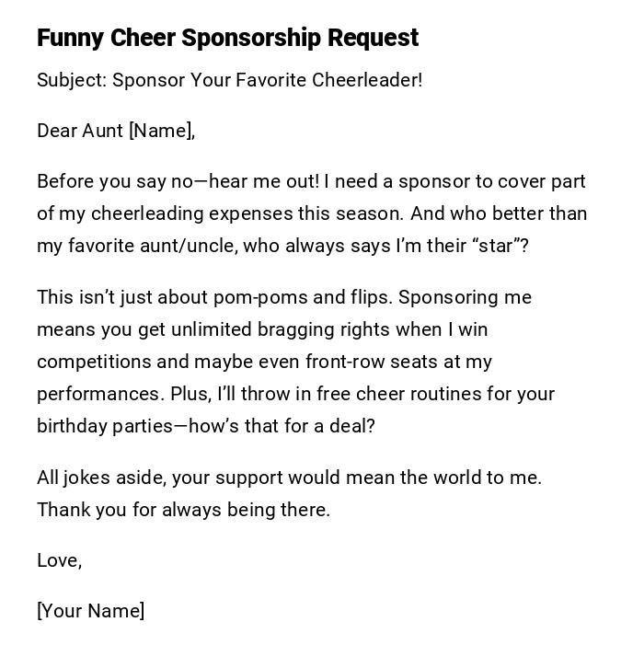The width and height of the screenshot is (644, 668).
Task: Click the "Funny Cheer Sponsorship Request" heading
Action: [227, 38]
